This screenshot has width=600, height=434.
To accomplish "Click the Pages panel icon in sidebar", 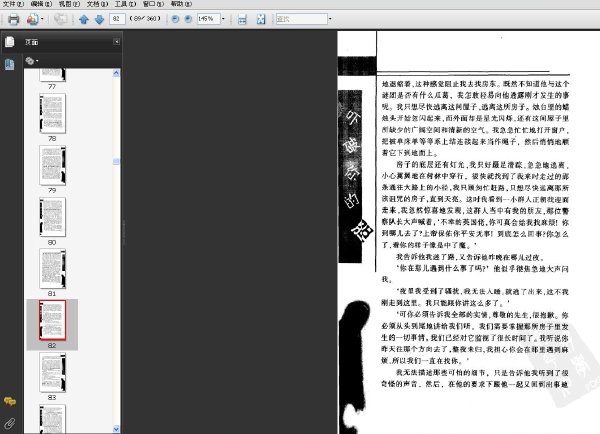I will pyautogui.click(x=10, y=42).
